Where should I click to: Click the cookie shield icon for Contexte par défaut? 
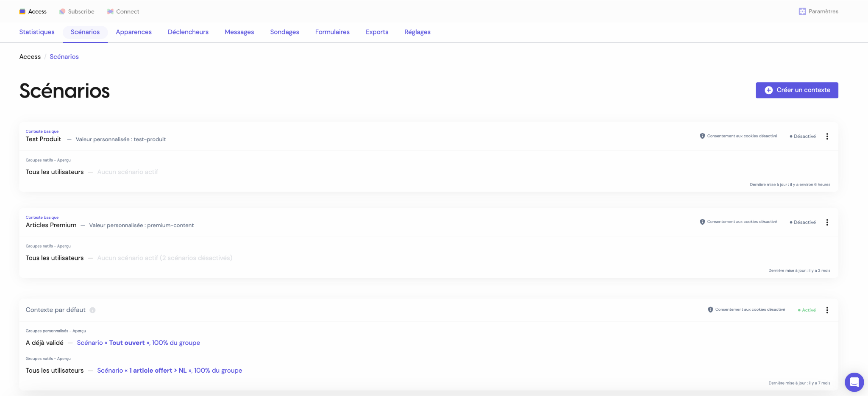[x=710, y=310]
